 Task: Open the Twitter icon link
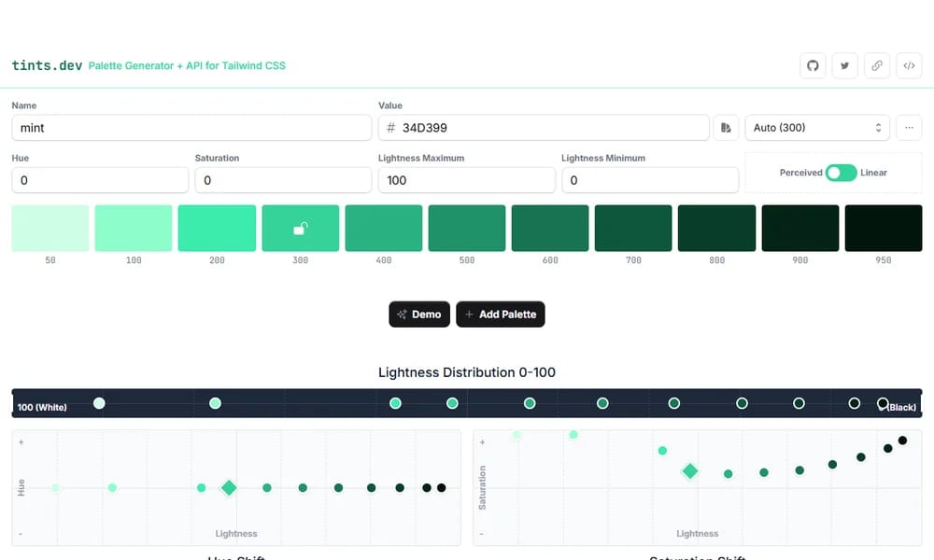click(844, 65)
